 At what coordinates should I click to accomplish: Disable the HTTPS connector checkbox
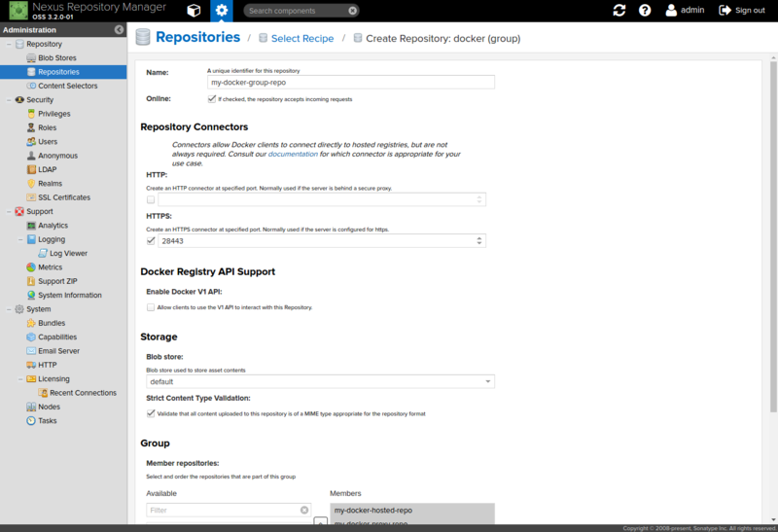click(x=151, y=240)
